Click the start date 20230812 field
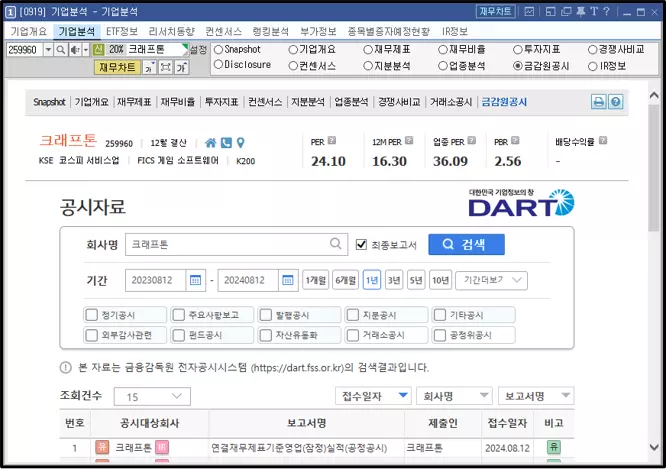 155,280
